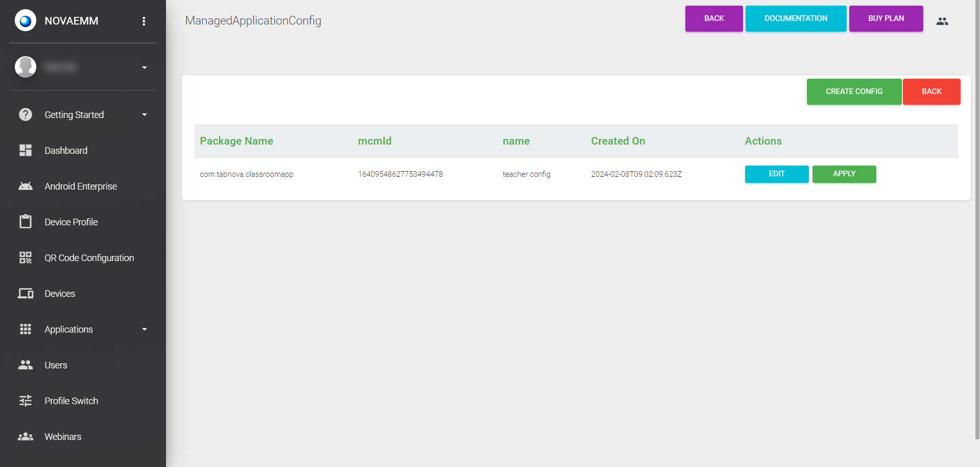Click the BUY PLAN button
This screenshot has width=980, height=467.
(886, 18)
